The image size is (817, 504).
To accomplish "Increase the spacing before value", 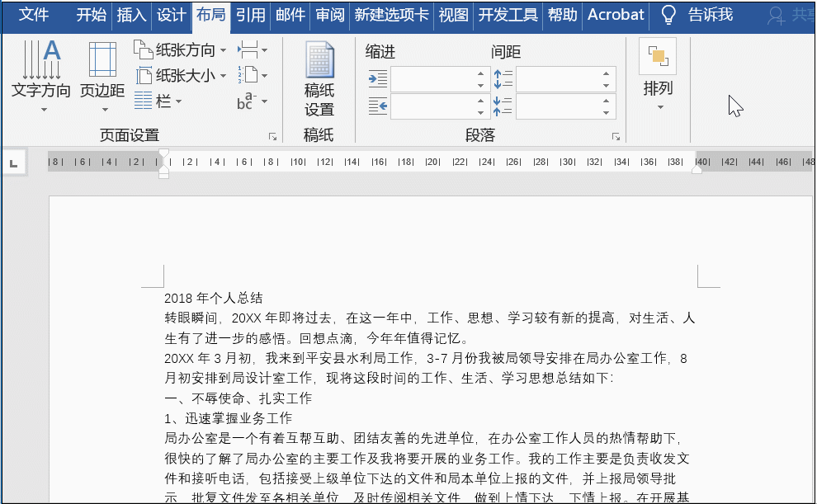I will click(x=609, y=74).
